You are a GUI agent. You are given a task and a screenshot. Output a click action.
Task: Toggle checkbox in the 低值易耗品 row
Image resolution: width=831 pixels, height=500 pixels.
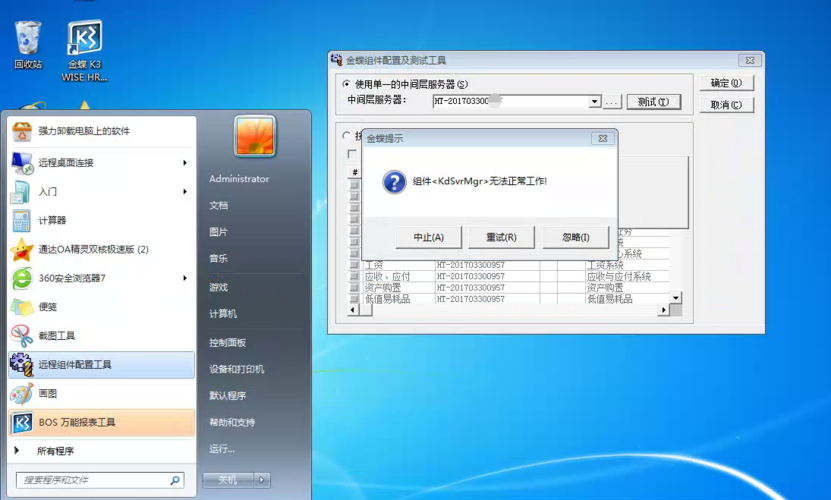click(354, 299)
